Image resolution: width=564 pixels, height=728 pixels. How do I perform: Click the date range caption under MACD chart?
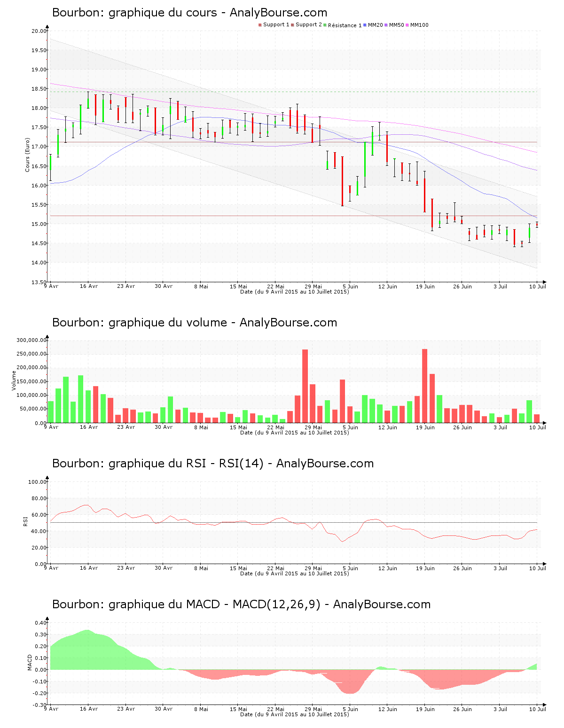click(295, 714)
